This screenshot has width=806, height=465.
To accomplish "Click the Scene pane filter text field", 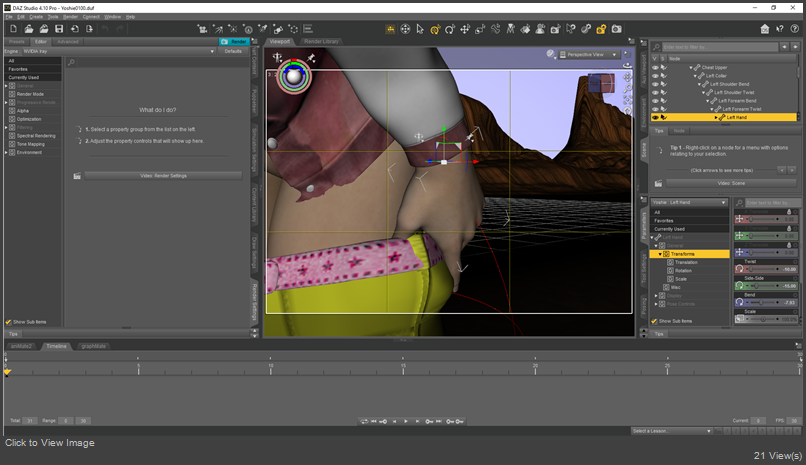I will [720, 47].
